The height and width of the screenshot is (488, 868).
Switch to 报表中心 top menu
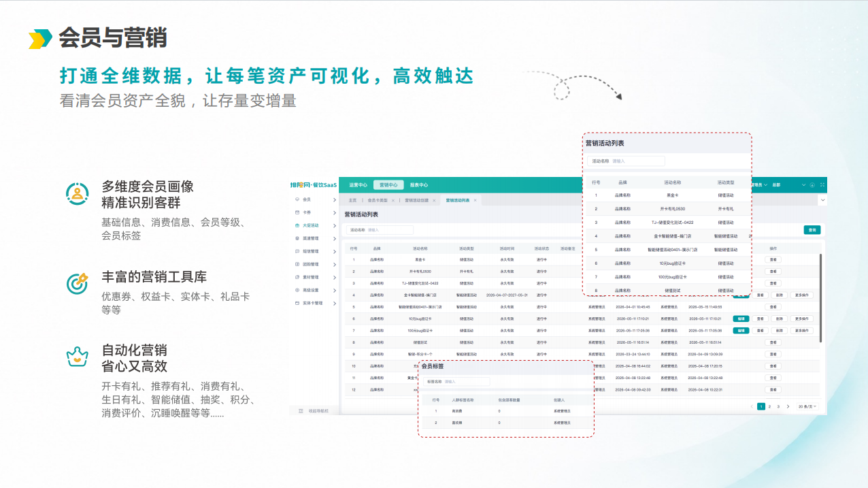click(x=419, y=185)
